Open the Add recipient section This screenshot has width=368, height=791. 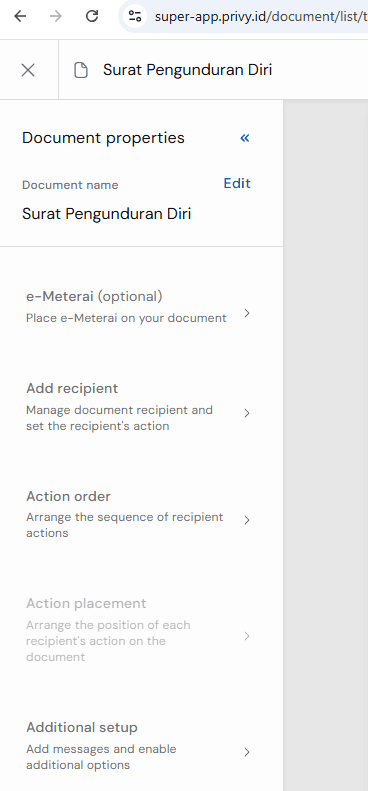[x=138, y=407]
